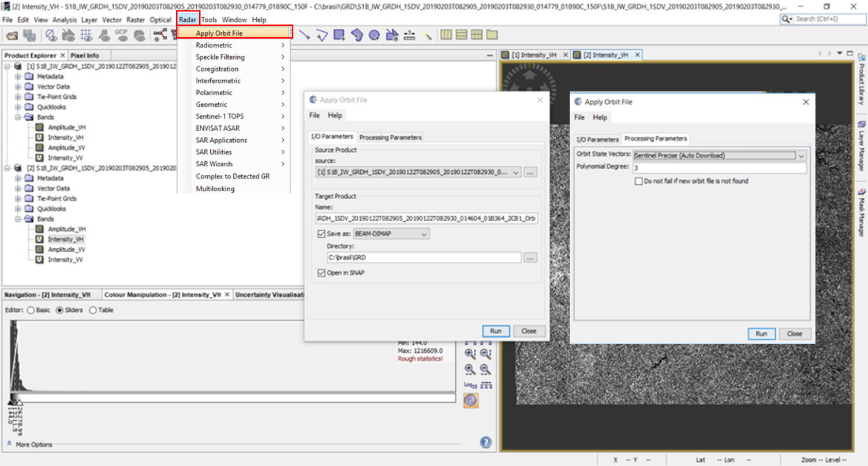868x466 pixels.
Task: Click Run in the Processing Parameters dialog
Action: coord(761,334)
